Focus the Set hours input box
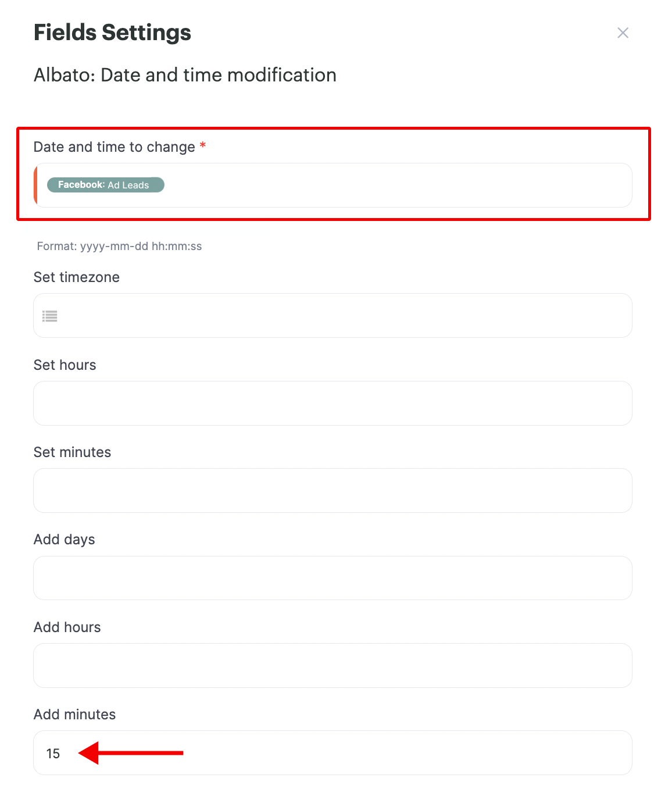 333,404
